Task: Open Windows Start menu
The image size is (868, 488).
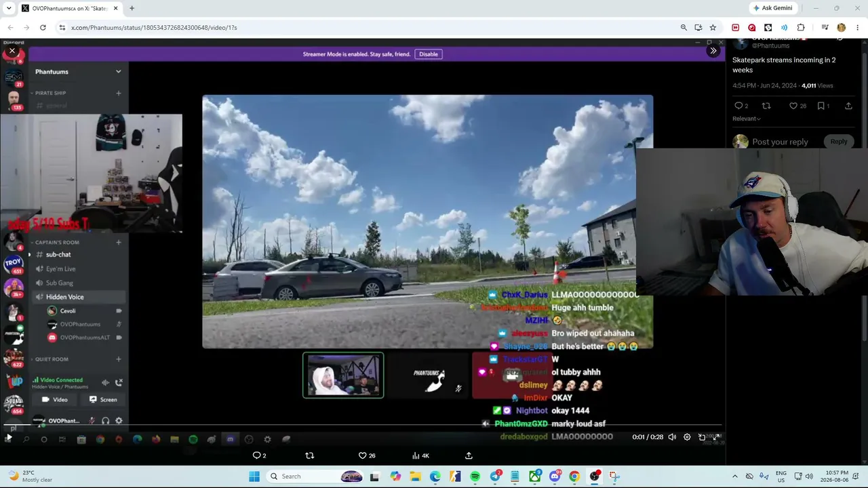Action: pyautogui.click(x=254, y=476)
